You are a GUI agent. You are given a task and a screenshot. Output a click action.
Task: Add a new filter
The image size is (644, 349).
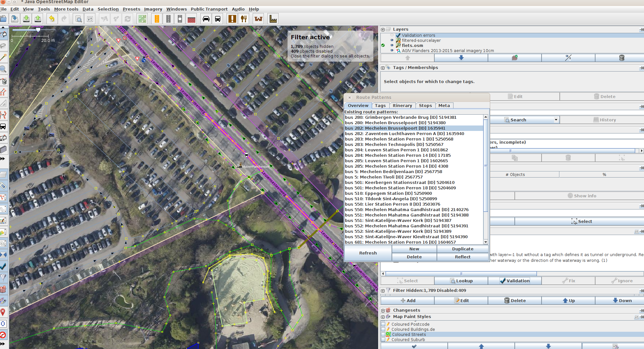pyautogui.click(x=408, y=300)
